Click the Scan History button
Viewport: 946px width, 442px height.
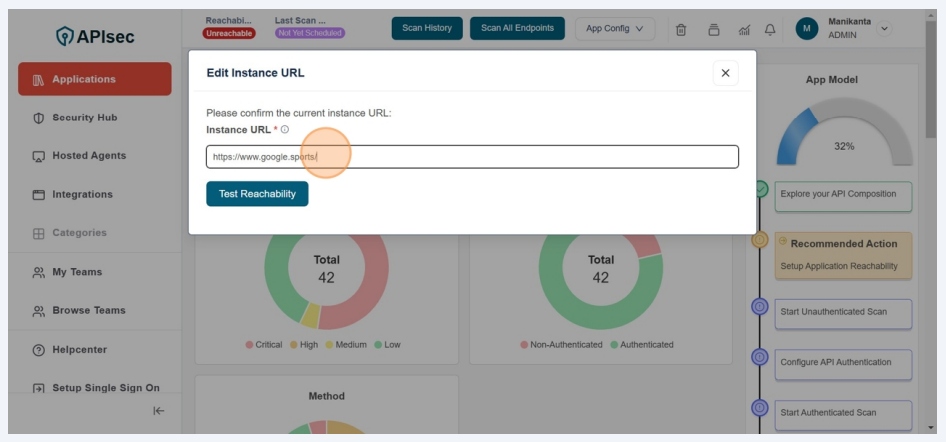coord(427,29)
